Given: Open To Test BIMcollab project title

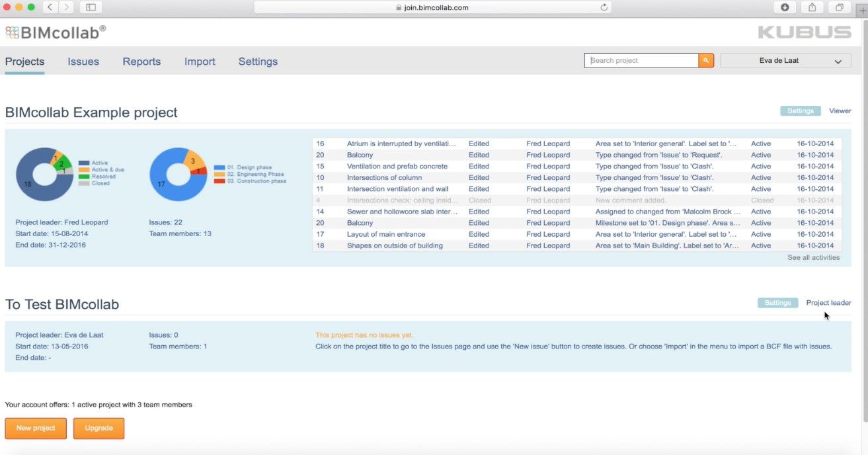Looking at the screenshot, I should (x=62, y=304).
